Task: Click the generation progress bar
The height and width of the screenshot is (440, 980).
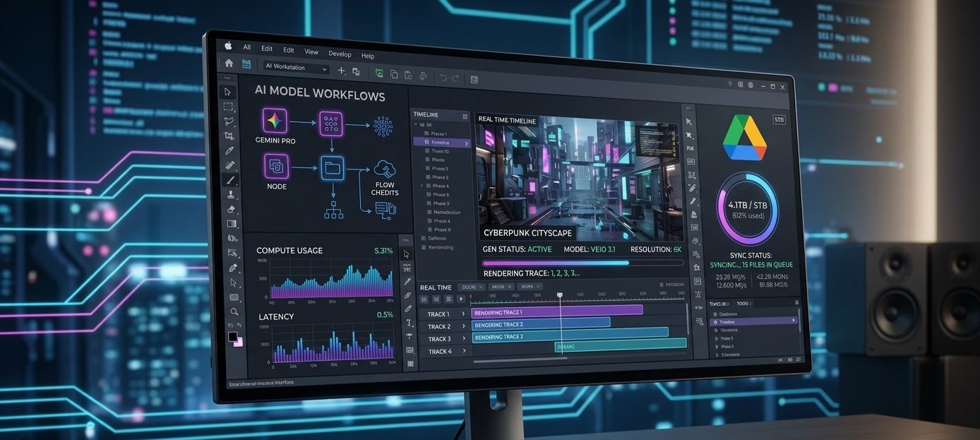Action: [582, 263]
